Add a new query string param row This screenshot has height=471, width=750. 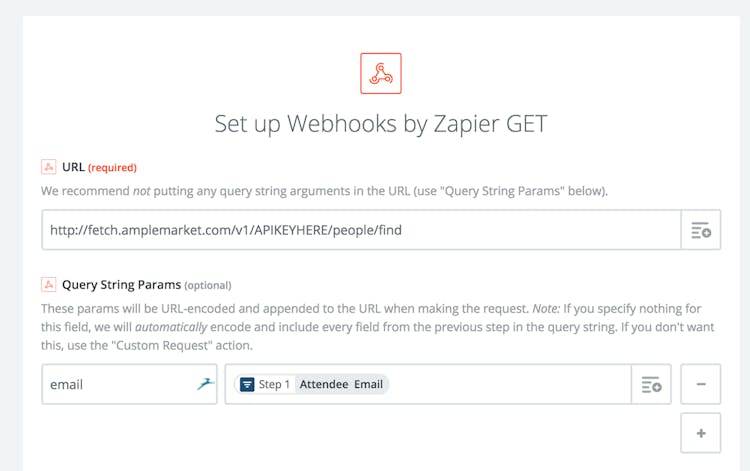click(700, 433)
